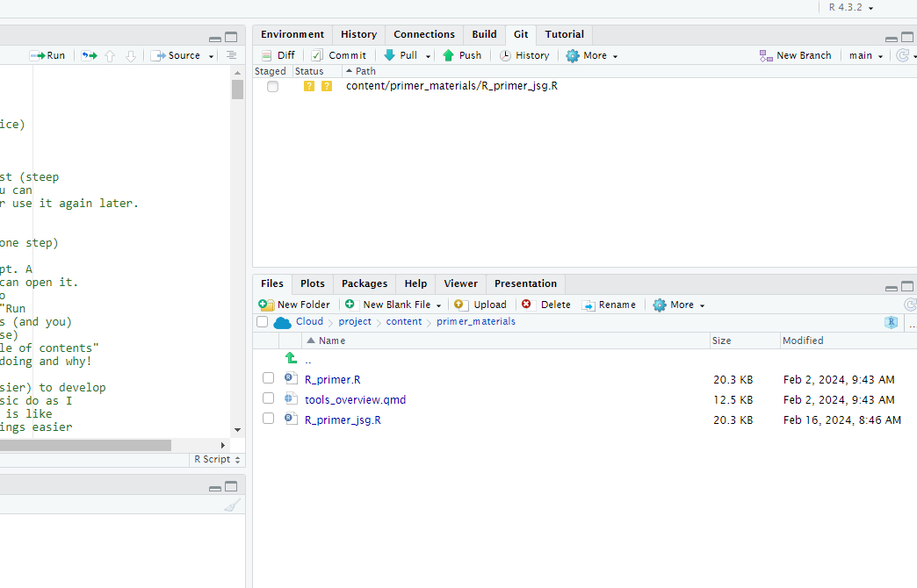
Task: Open the main branch dropdown
Action: pos(864,54)
